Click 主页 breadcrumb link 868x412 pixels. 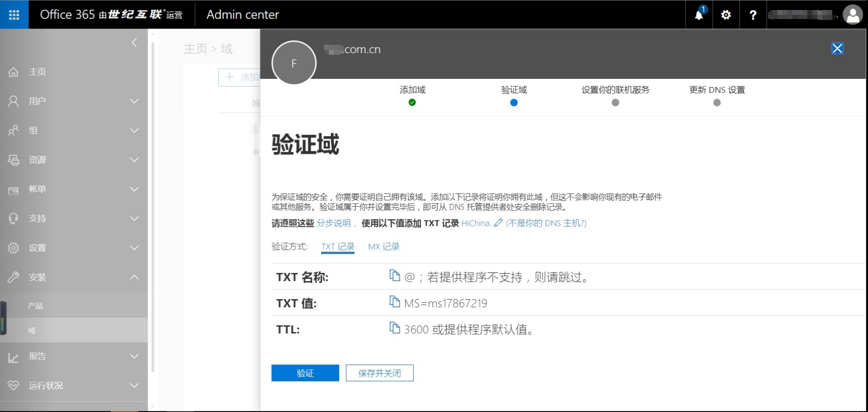(195, 49)
